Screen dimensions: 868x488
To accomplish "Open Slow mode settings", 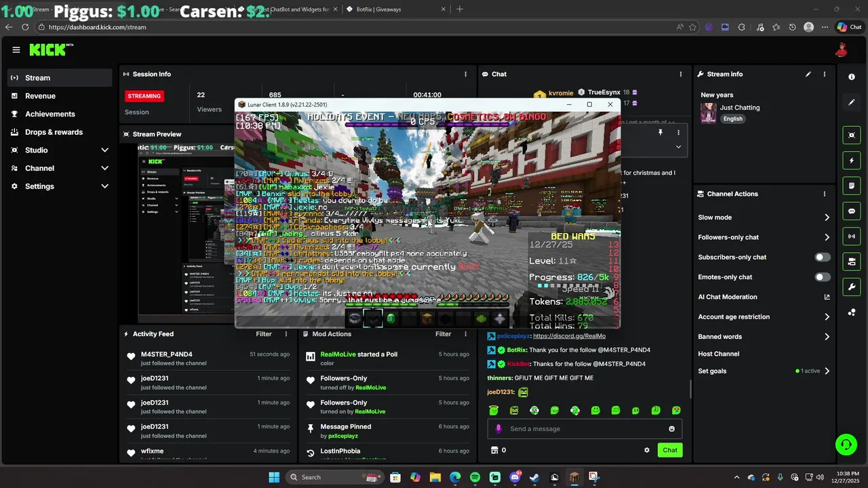I will point(764,218).
